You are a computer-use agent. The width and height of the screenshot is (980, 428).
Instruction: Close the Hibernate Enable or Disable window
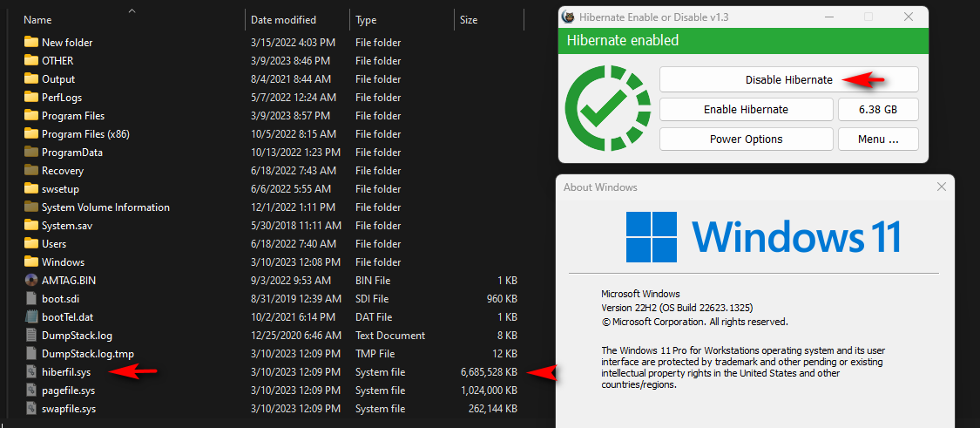click(908, 17)
